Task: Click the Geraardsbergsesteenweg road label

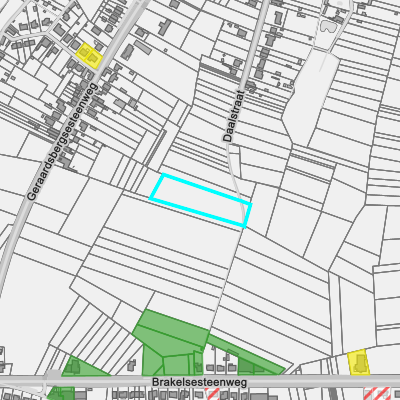Action: coord(62,142)
